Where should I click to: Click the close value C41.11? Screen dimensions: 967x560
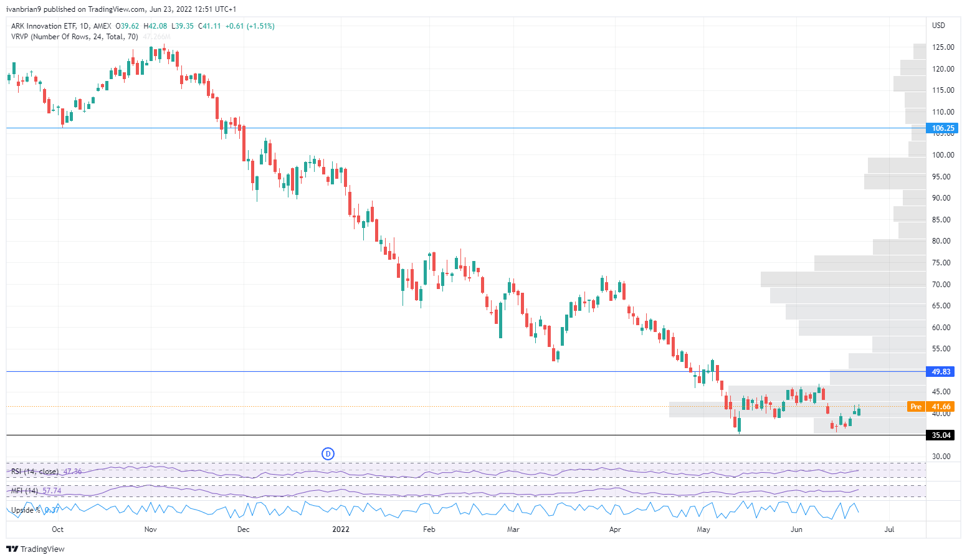[209, 26]
